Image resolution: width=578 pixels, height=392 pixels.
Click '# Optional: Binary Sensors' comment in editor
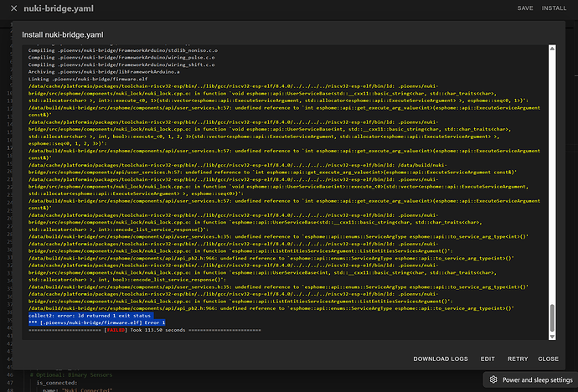71,375
